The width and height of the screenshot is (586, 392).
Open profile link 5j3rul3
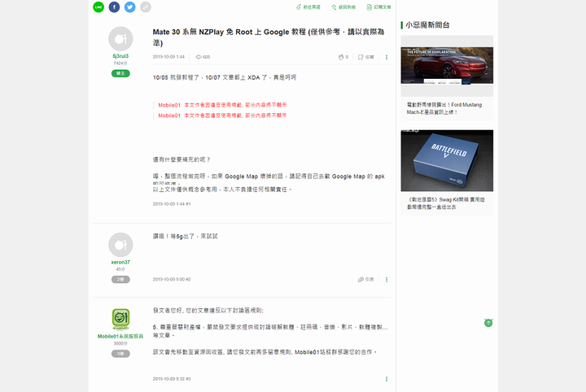(120, 56)
